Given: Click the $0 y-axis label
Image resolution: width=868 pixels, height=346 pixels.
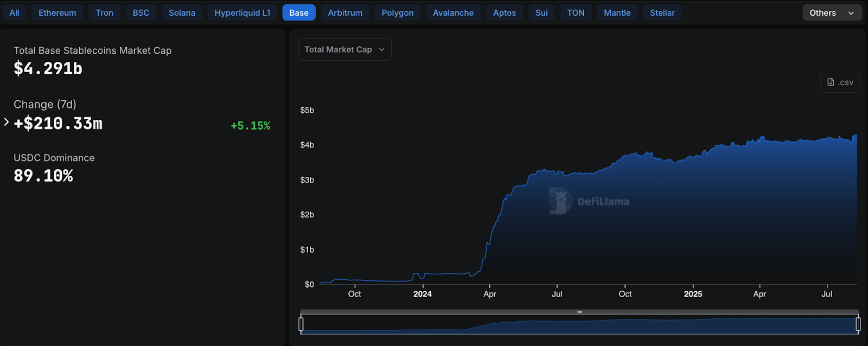Looking at the screenshot, I should pos(309,284).
